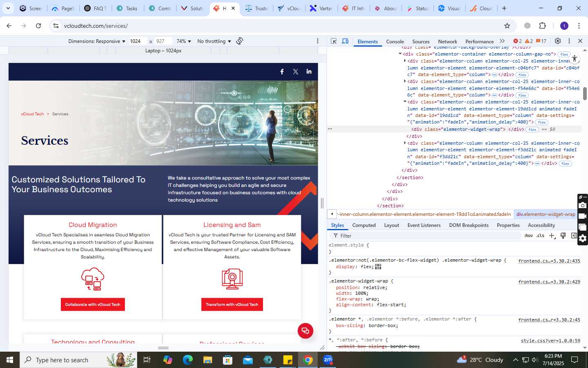588x368 pixels.
Task: Switch to the Sources tab
Action: 421,41
